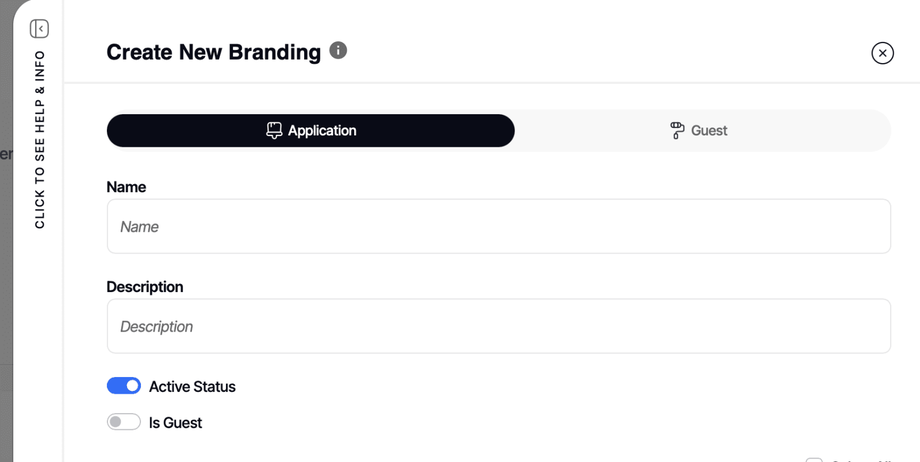920x462 pixels.
Task: Disable the Active Status toggle
Action: tap(124, 386)
